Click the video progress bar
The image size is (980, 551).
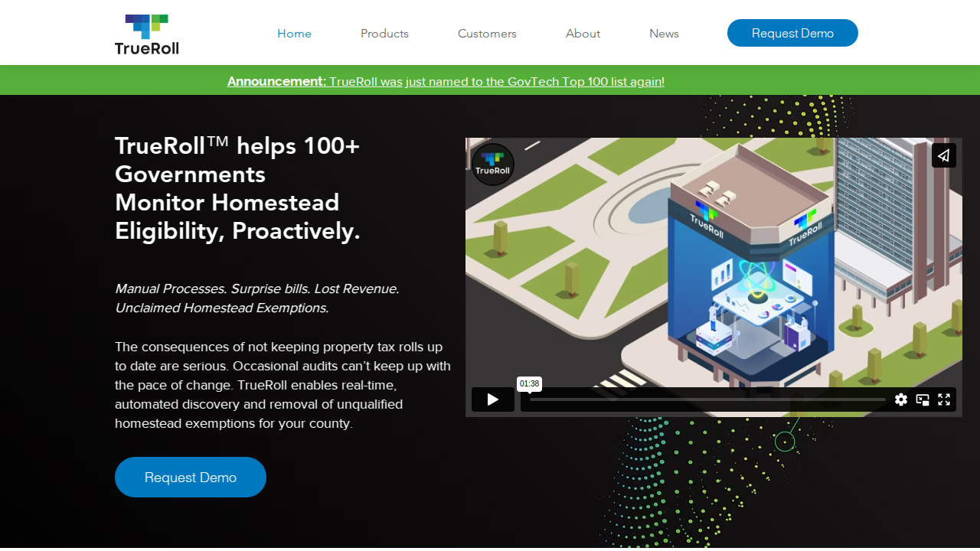point(707,399)
